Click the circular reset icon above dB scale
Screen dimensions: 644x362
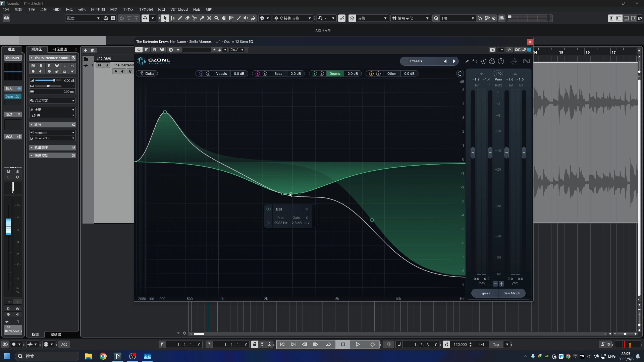[x=460, y=74]
